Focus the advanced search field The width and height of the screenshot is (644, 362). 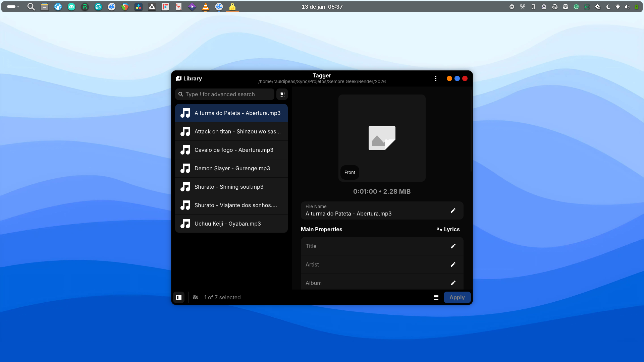[x=228, y=94]
